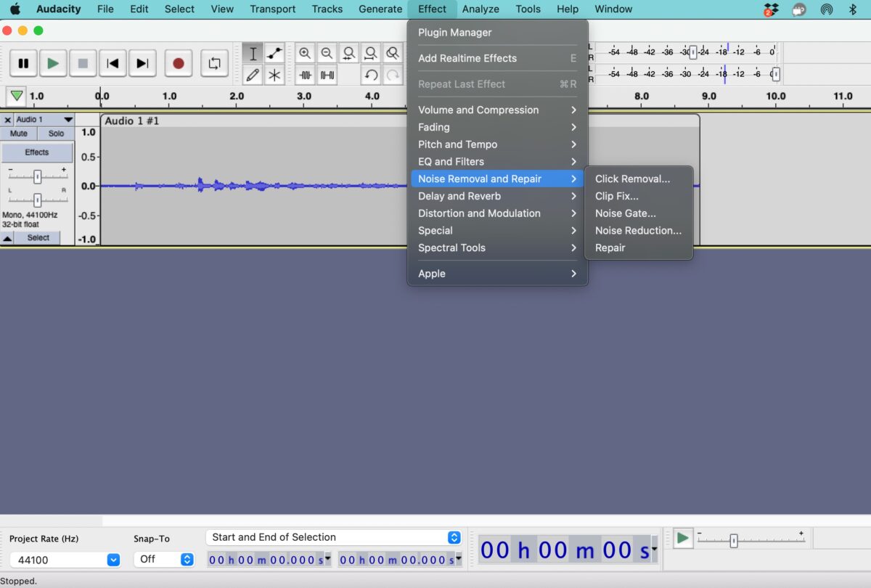The width and height of the screenshot is (871, 588).
Task: Open the Start and End of Selection dropdown
Action: click(x=334, y=537)
